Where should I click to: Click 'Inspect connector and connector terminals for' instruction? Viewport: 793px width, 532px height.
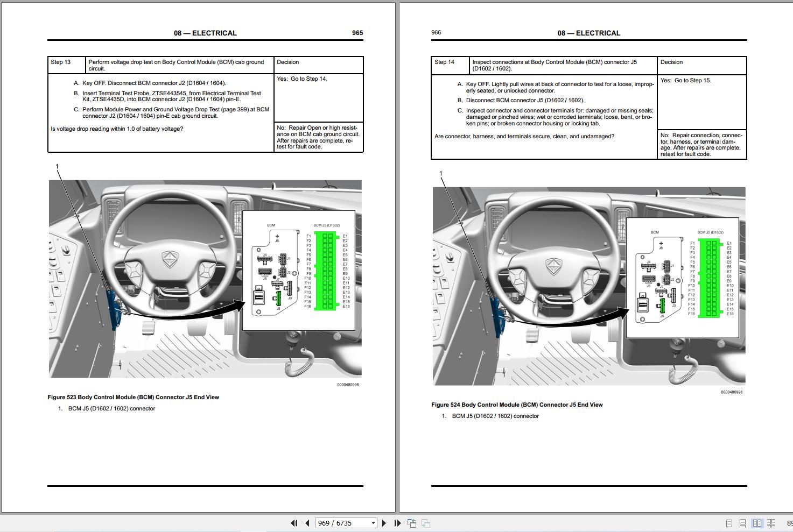pyautogui.click(x=559, y=117)
